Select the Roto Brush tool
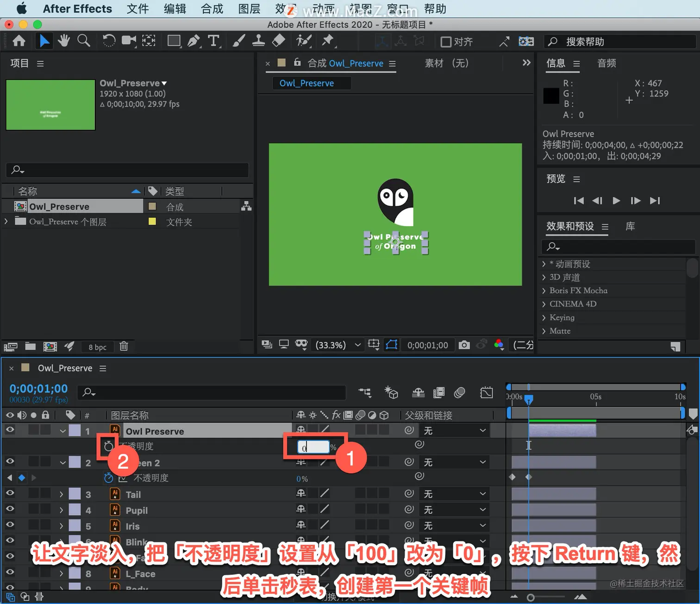This screenshot has width=700, height=604. 304,41
